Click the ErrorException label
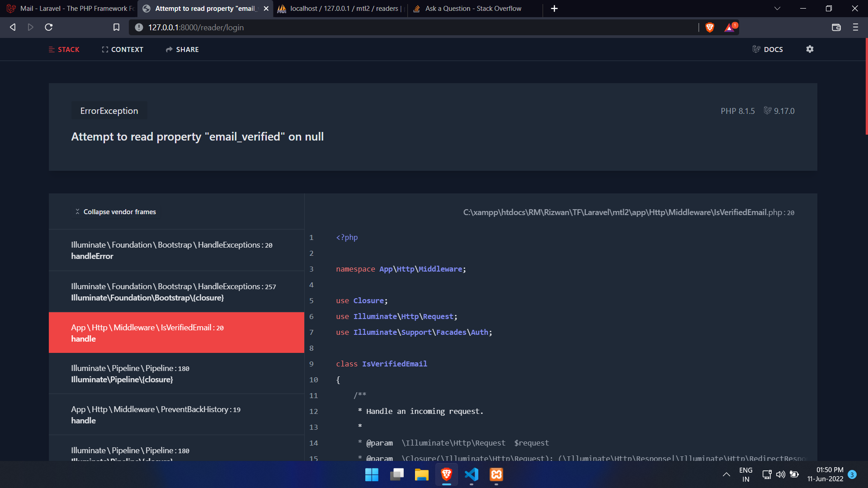This screenshot has width=868, height=488. click(109, 111)
